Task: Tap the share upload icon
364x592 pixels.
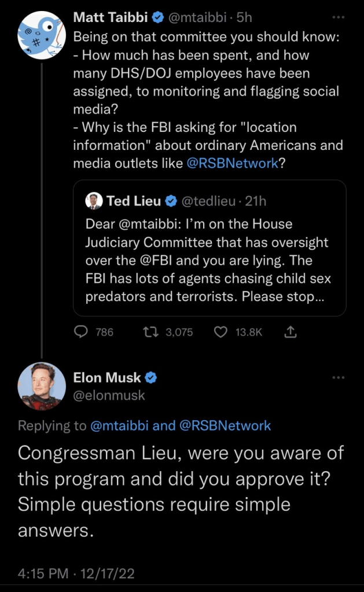Action: 292,332
